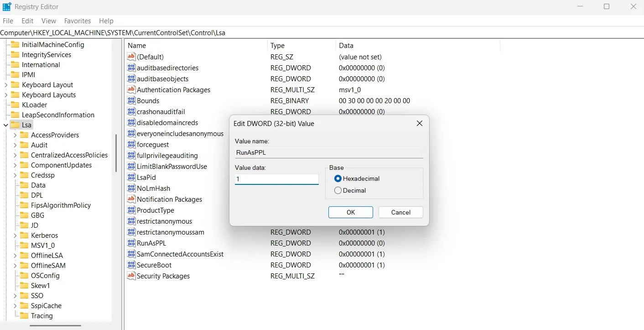
Task: Click the Registry Editor icon in the title bar
Action: 6,6
